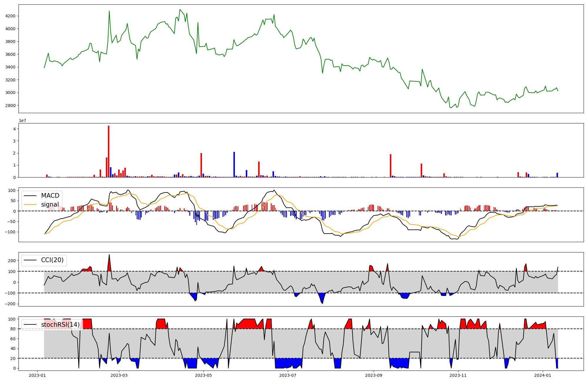Click the 2023-05 x-axis date label
The image size is (588, 382).
coord(203,375)
